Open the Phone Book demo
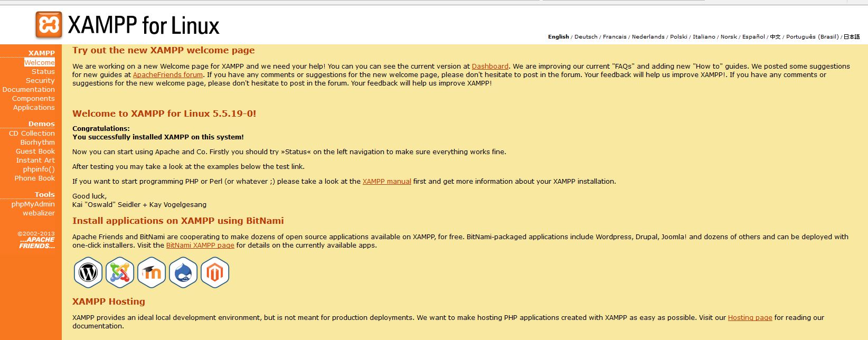This screenshot has height=340, width=868. point(35,178)
